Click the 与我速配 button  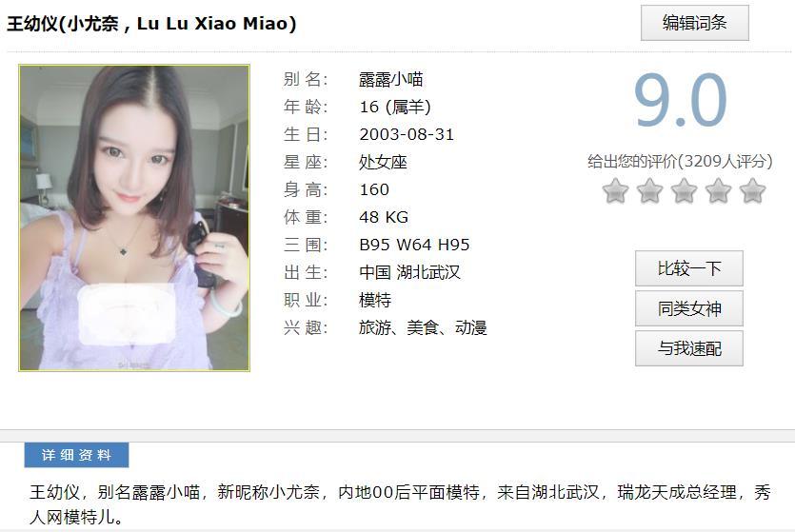point(689,348)
